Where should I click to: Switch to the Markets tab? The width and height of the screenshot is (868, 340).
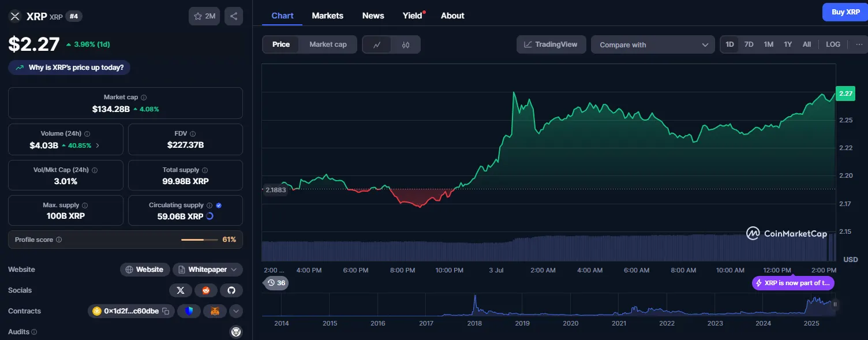coord(327,16)
